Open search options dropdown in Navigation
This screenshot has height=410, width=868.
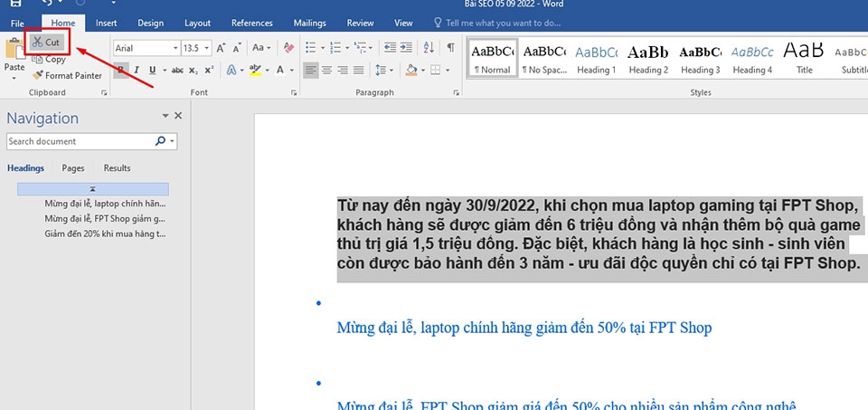pos(172,141)
